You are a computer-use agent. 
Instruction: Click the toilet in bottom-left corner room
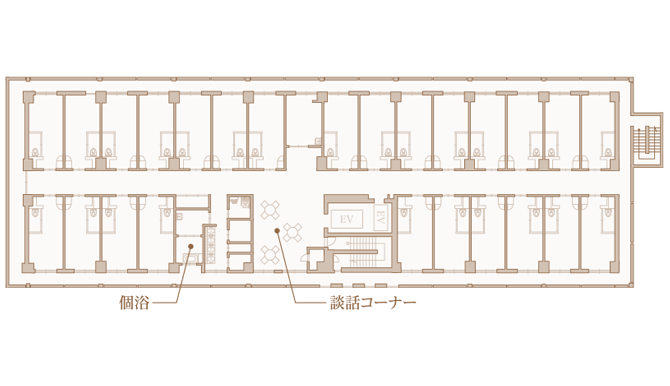(x=36, y=212)
